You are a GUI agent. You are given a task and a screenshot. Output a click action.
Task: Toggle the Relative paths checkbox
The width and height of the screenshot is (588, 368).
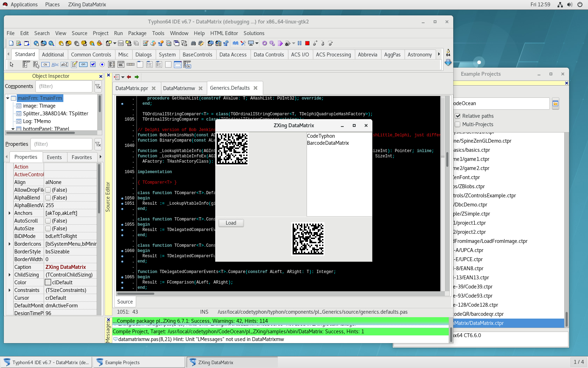pyautogui.click(x=457, y=116)
